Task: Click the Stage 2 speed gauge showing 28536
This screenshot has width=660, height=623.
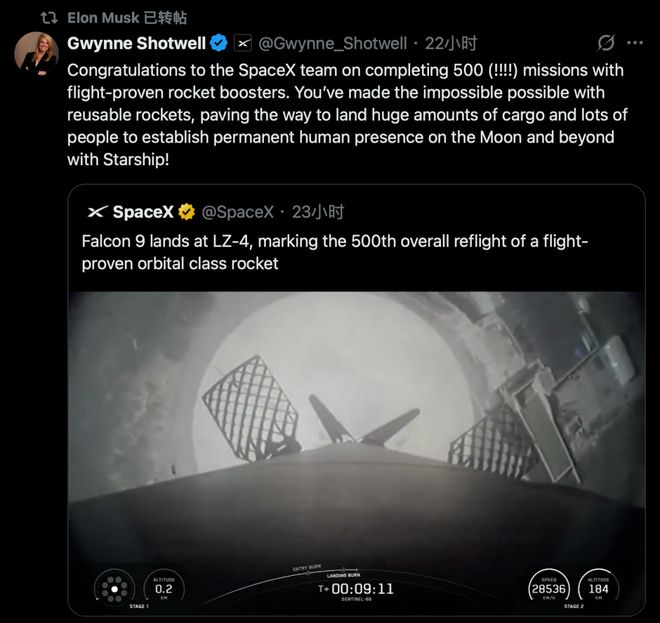Action: coord(546,587)
